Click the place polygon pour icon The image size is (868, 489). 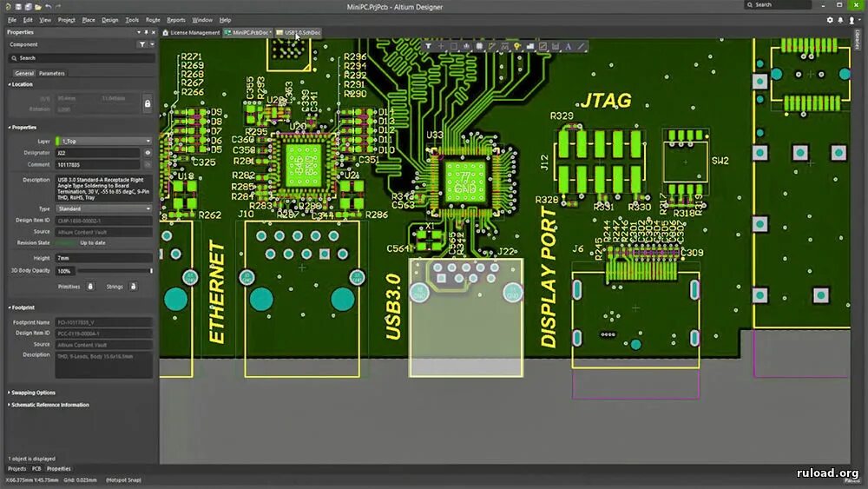coord(529,47)
